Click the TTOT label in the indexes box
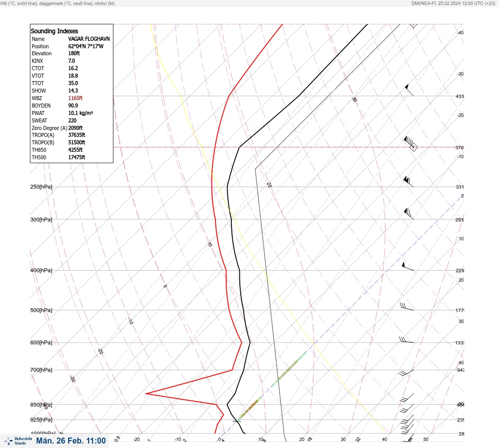Screen dimensions: 499x448 pyautogui.click(x=38, y=83)
